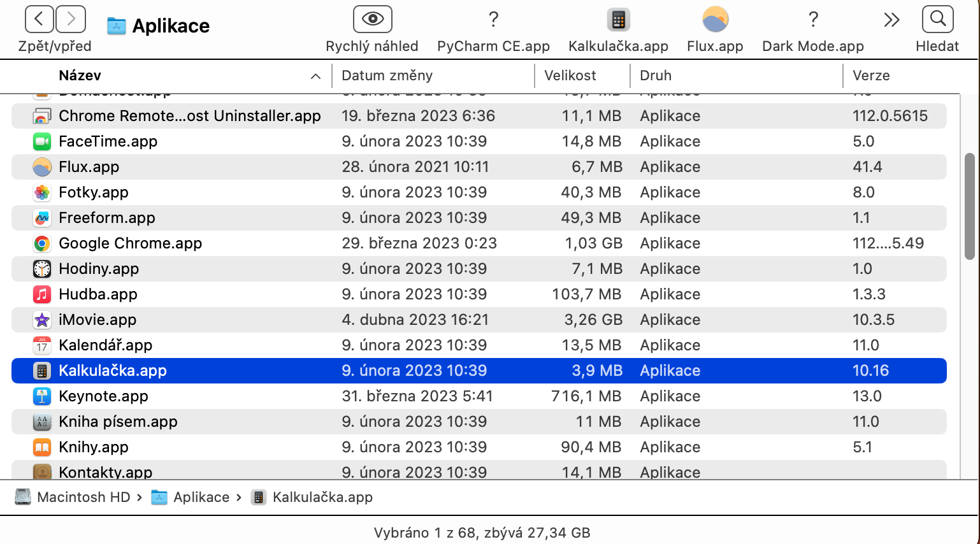Select the Fotky.app icon

pos(42,192)
